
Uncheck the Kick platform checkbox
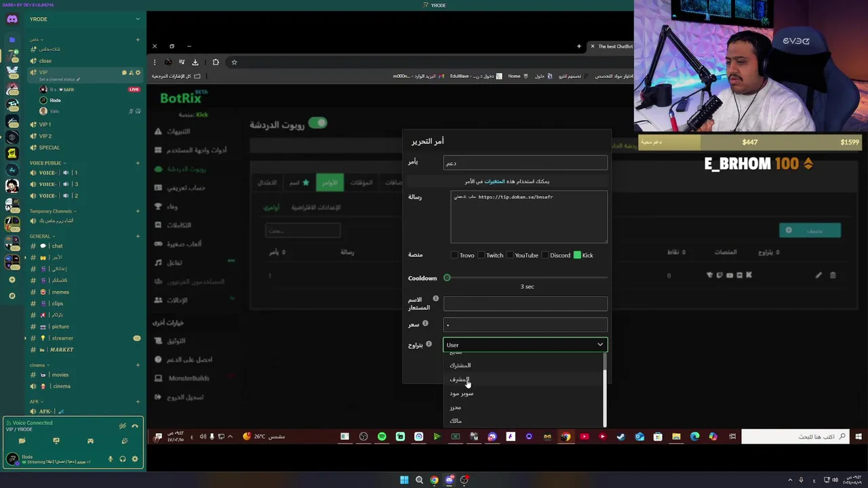(x=577, y=255)
